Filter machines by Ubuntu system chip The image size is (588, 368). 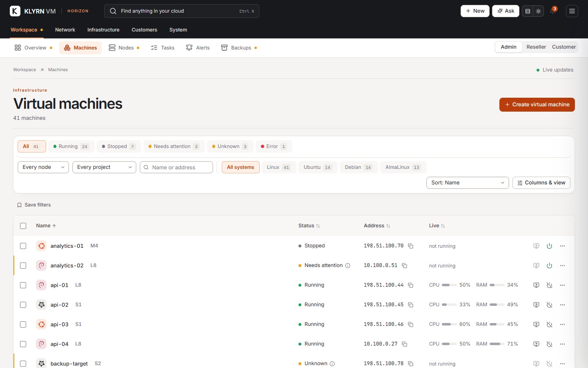318,167
